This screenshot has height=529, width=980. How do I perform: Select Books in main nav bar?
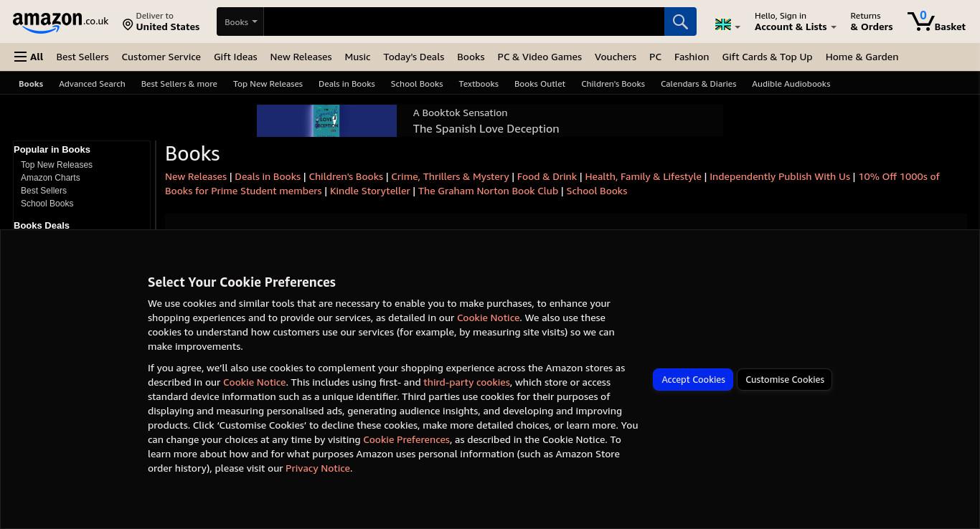pos(471,57)
